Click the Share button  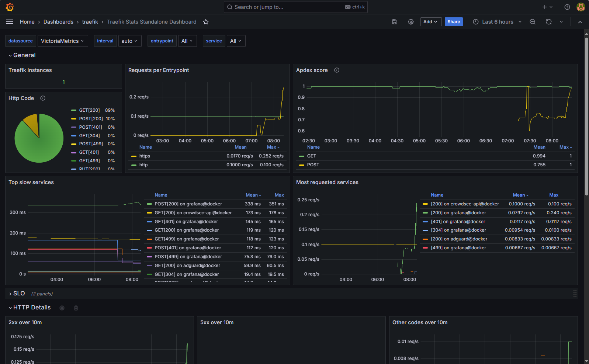tap(454, 22)
